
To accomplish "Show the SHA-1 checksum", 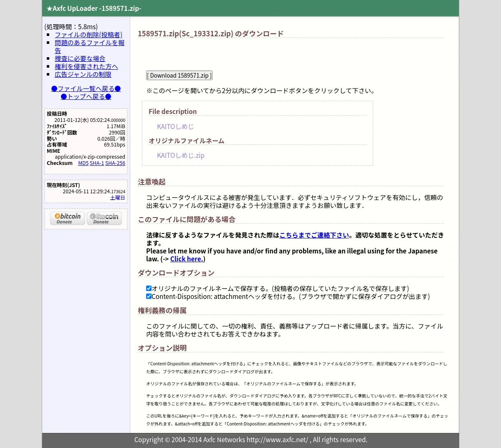I will point(97,163).
